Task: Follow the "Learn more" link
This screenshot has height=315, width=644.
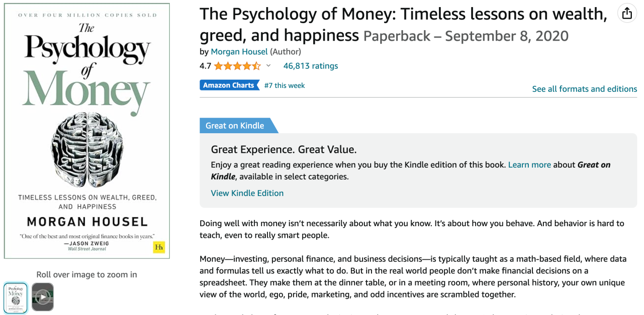Action: click(x=529, y=165)
